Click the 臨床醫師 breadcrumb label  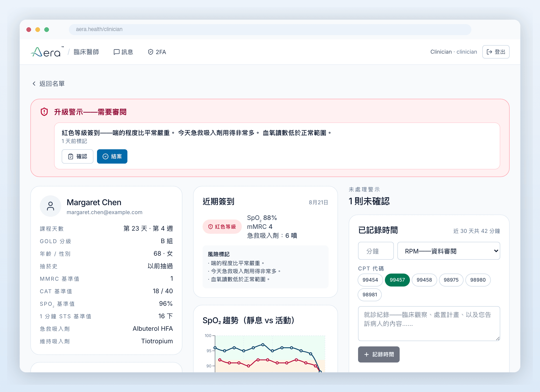86,52
